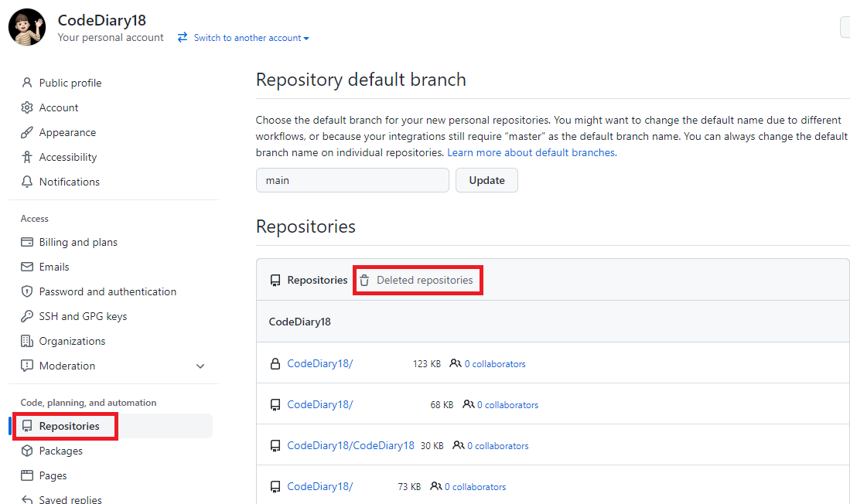Open Moderation section
850x504 pixels.
tap(67, 366)
